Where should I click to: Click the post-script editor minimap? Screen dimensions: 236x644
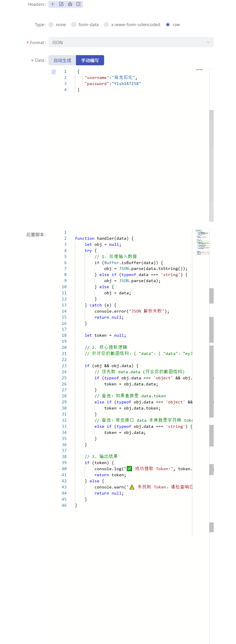(x=202, y=243)
